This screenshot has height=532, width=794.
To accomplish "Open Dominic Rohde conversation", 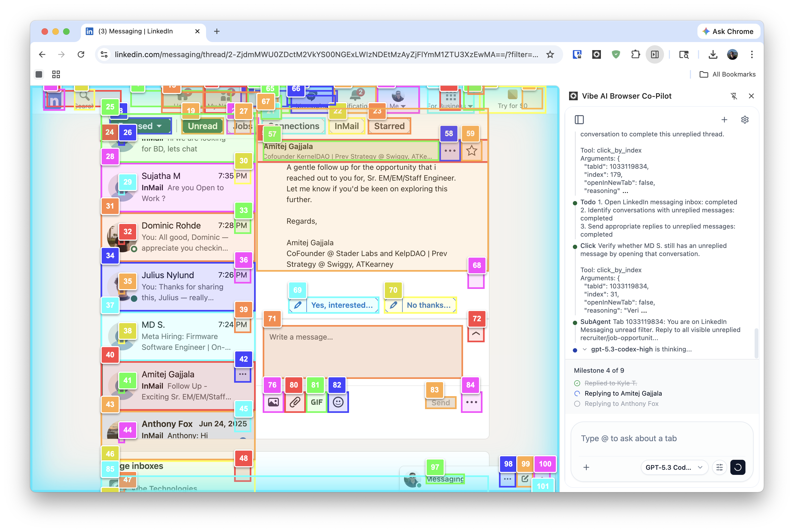I will pyautogui.click(x=178, y=237).
